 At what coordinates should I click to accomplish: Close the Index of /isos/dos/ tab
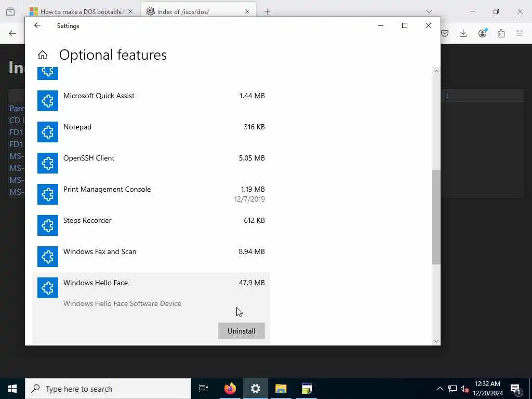tap(247, 11)
